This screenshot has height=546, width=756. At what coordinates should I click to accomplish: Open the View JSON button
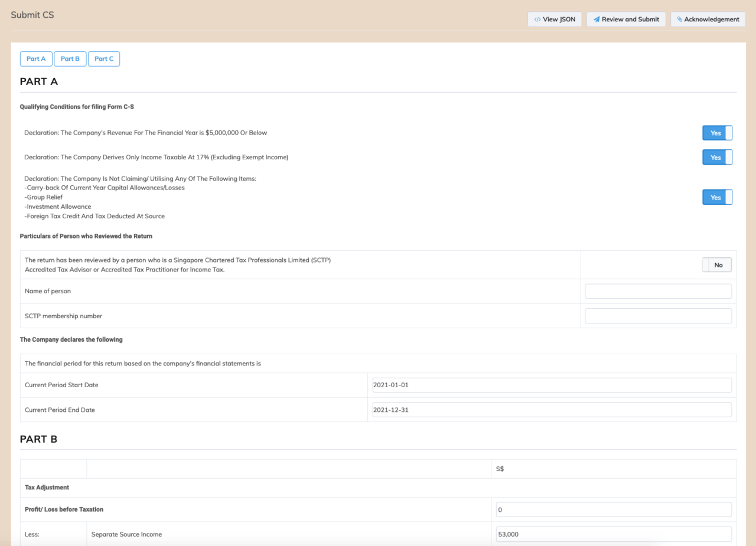(x=555, y=19)
